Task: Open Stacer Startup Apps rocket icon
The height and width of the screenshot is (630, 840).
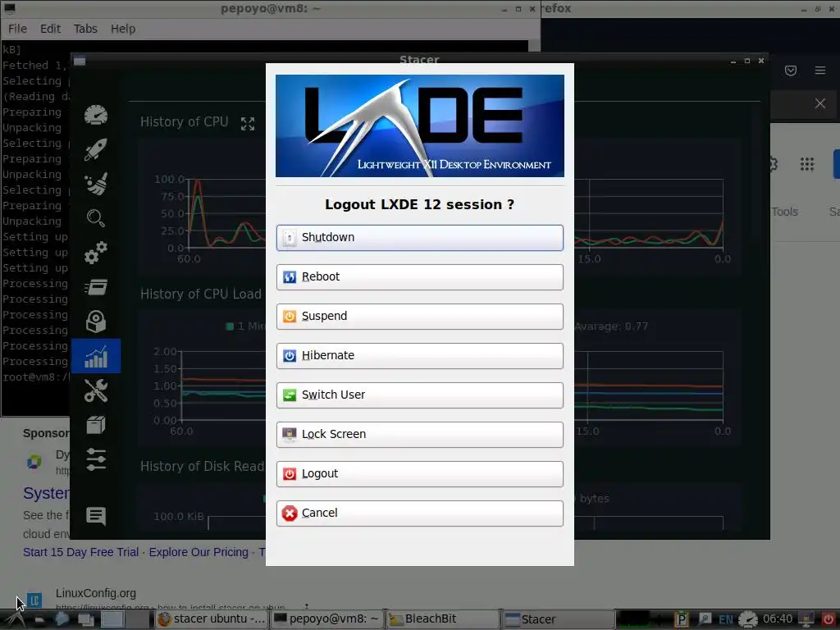Action: click(96, 149)
